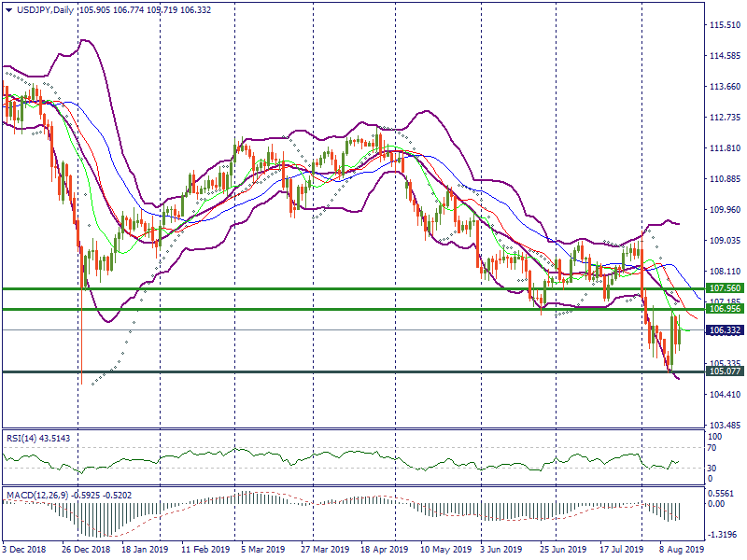Click 110.885 on the price scale

(725, 179)
